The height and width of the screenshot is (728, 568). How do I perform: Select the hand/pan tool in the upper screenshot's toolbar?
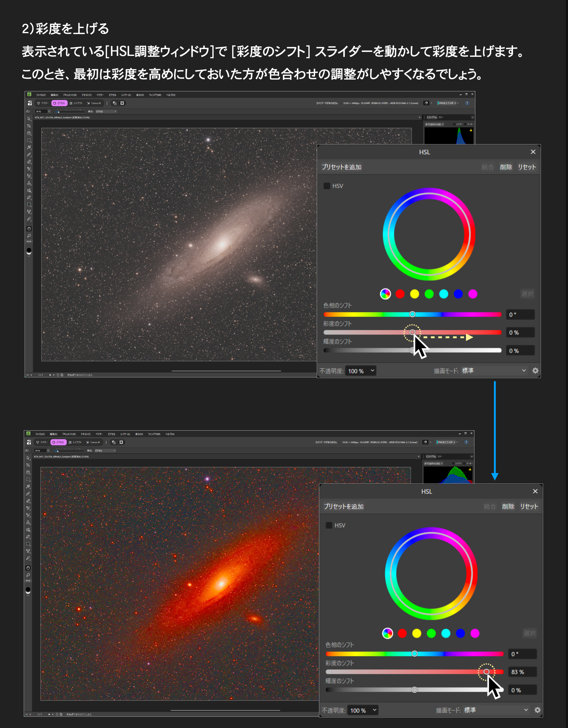click(29, 229)
